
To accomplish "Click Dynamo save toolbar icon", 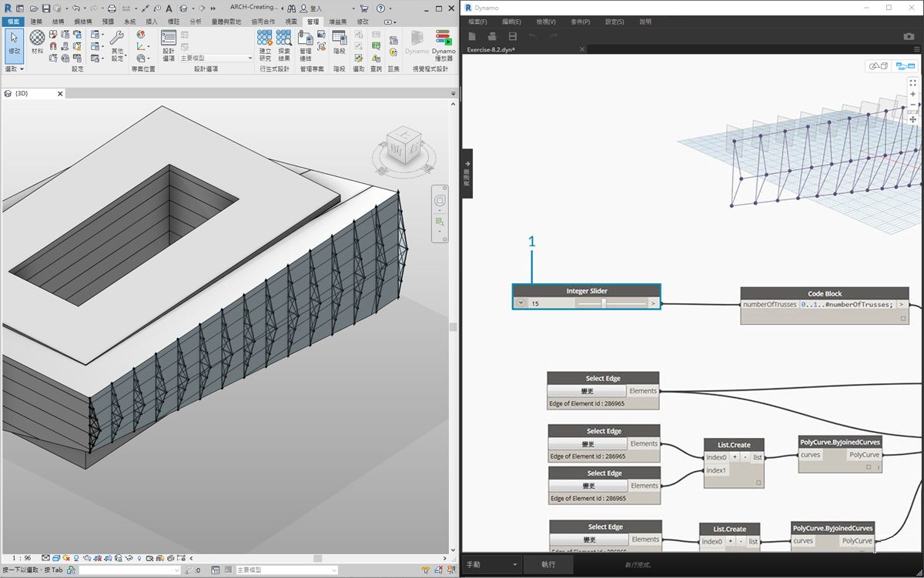I will tap(512, 36).
